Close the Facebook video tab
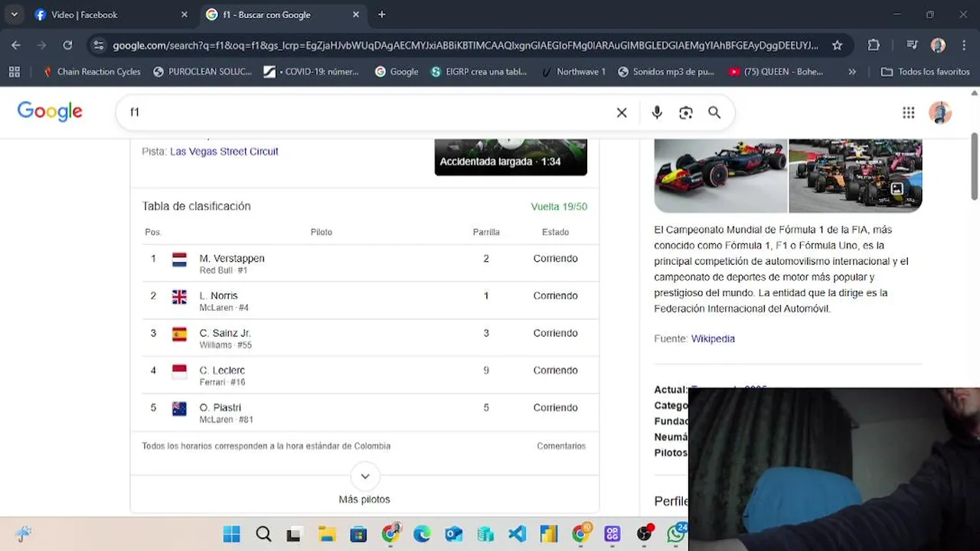980x551 pixels. pos(184,15)
